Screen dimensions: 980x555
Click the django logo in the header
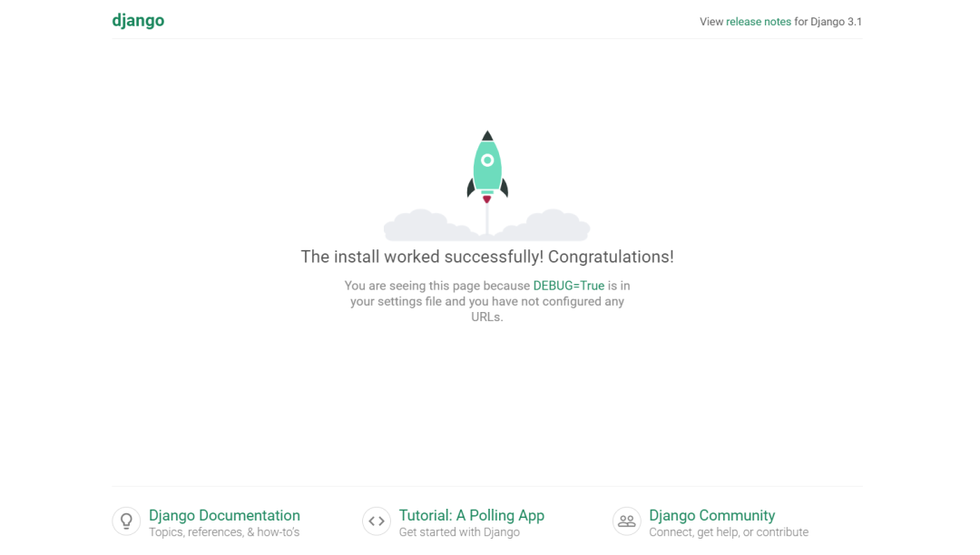click(x=138, y=21)
